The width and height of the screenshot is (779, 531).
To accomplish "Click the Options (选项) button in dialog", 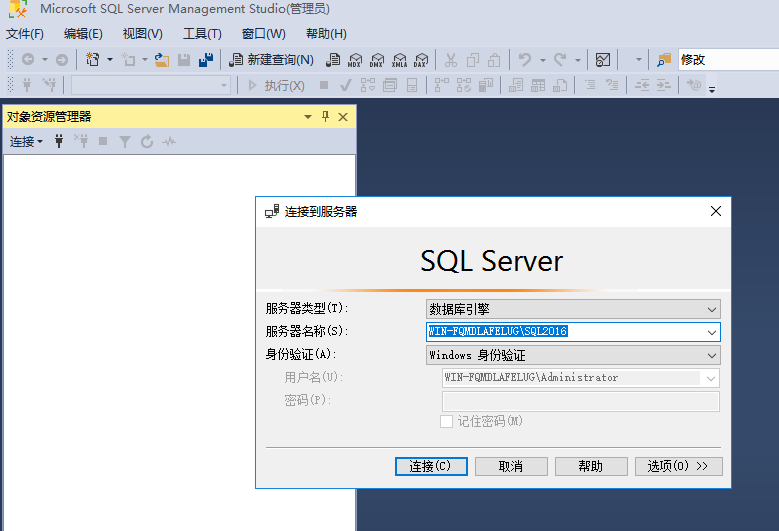I will tap(678, 466).
